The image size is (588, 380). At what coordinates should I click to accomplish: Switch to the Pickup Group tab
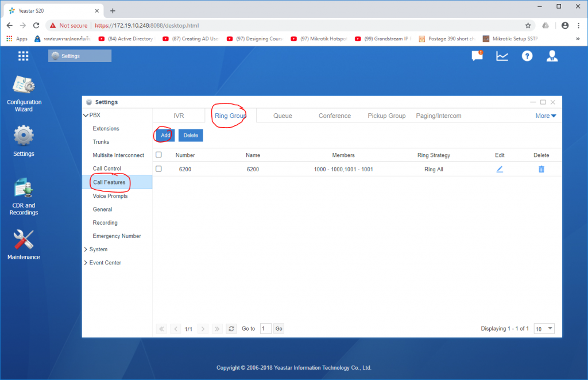[386, 116]
